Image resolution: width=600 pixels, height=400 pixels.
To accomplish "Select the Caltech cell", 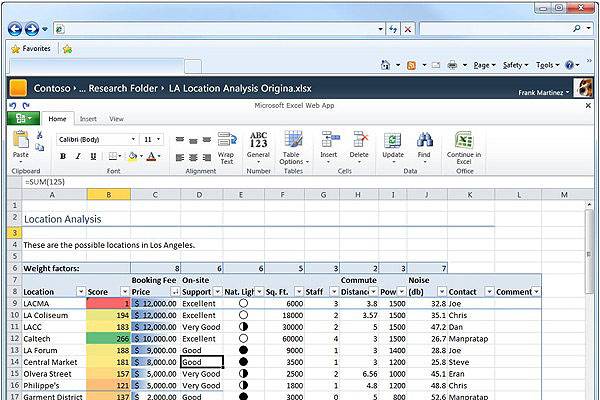I will tap(54, 339).
